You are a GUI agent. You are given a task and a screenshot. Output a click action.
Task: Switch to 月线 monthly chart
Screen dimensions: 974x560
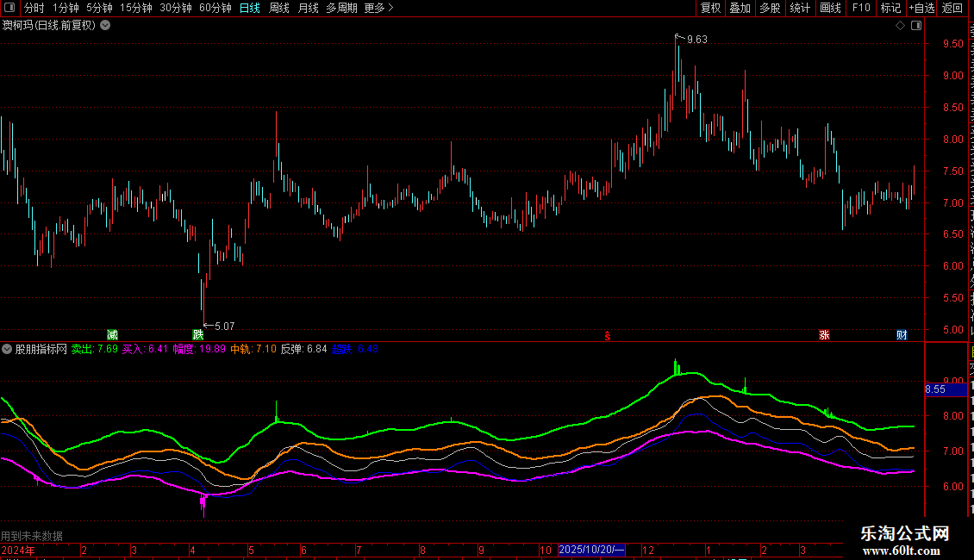tap(308, 8)
